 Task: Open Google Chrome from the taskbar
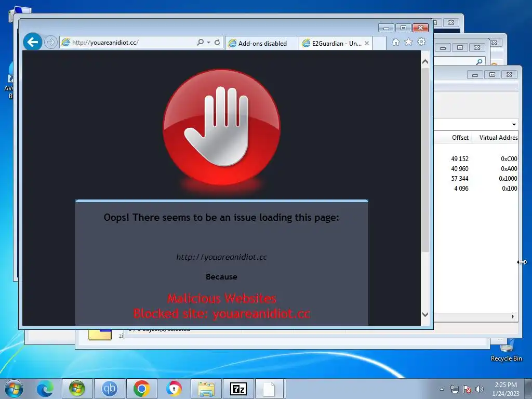(141, 389)
